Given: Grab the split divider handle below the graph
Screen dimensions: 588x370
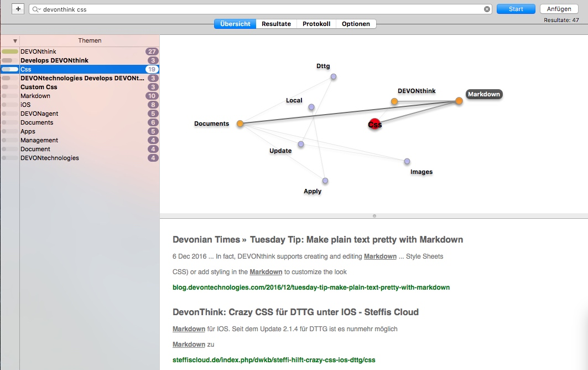Looking at the screenshot, I should click(x=374, y=215).
